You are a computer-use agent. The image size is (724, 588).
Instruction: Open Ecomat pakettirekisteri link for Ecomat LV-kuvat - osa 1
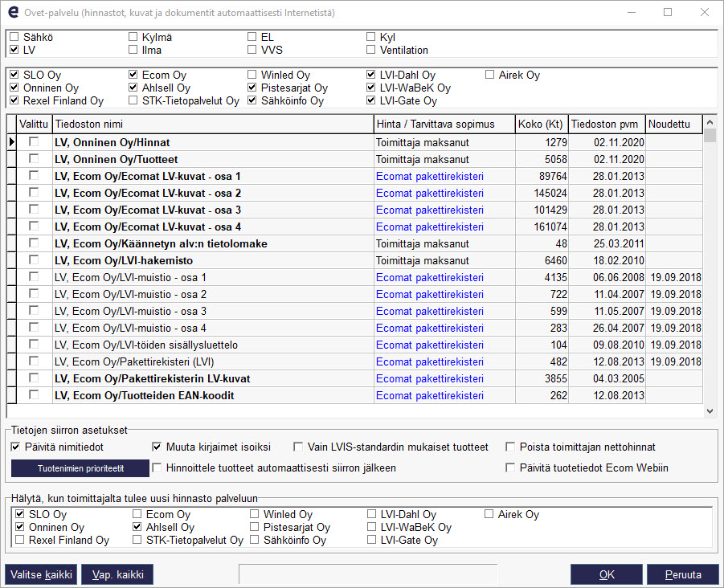pos(430,176)
